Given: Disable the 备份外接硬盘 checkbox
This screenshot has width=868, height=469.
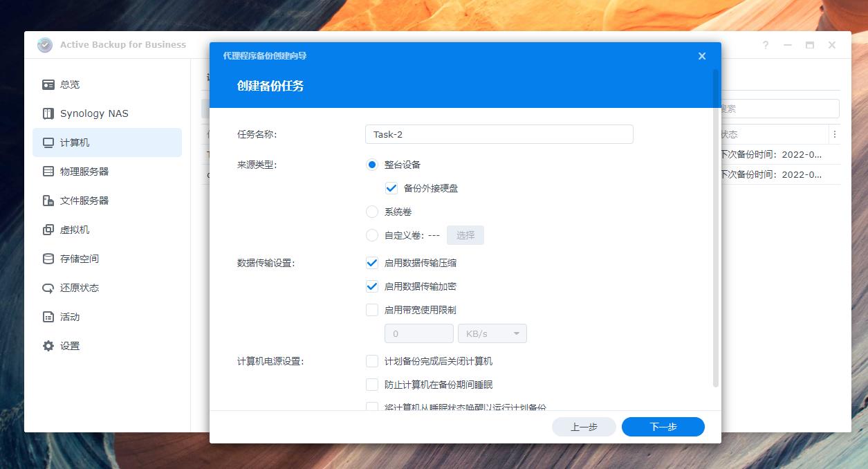Looking at the screenshot, I should [x=391, y=187].
